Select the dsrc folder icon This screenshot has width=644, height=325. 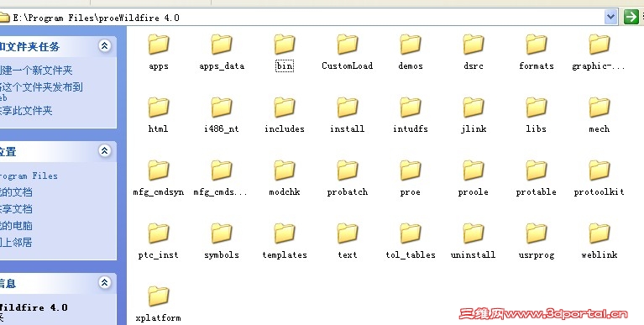[x=474, y=45]
